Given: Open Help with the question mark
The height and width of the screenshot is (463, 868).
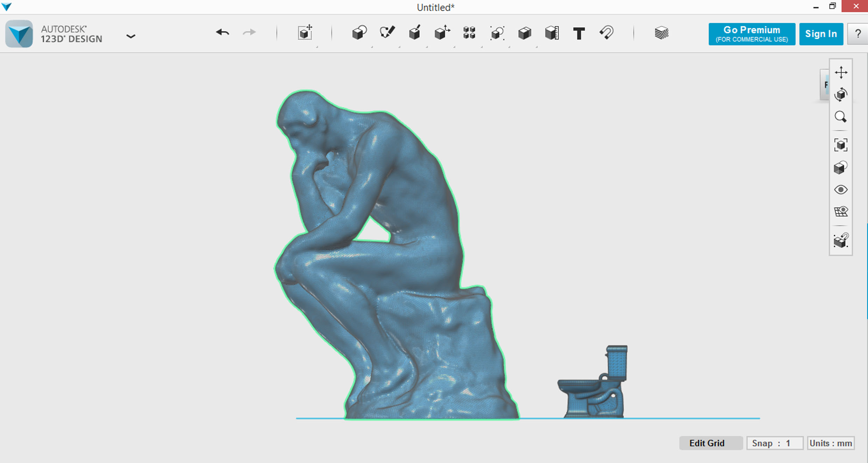Looking at the screenshot, I should pyautogui.click(x=858, y=34).
